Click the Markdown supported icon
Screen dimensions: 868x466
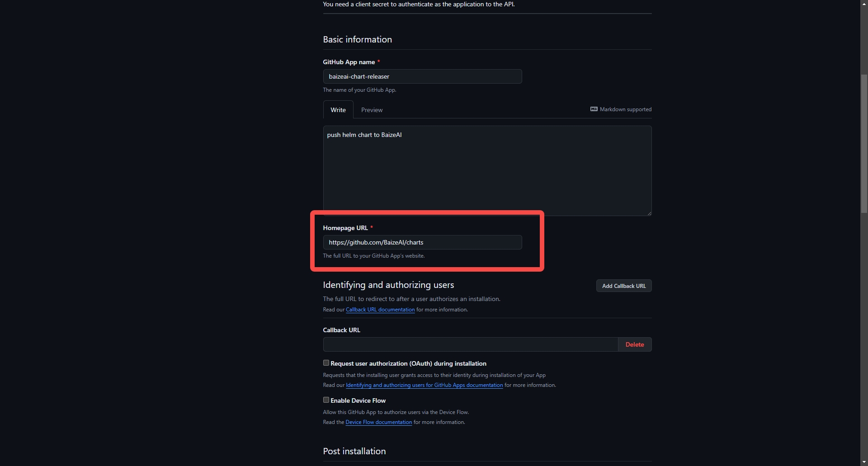[594, 109]
